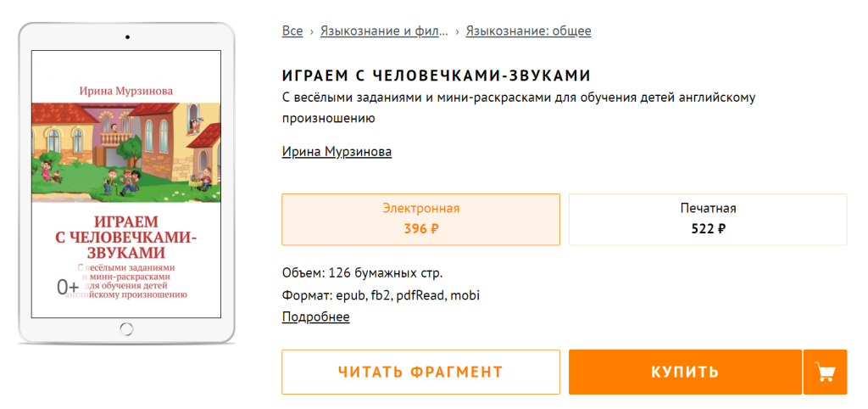Screen dimensions: 868x409
Task: Choose the Печатная 522 ₽ version
Action: click(x=708, y=219)
